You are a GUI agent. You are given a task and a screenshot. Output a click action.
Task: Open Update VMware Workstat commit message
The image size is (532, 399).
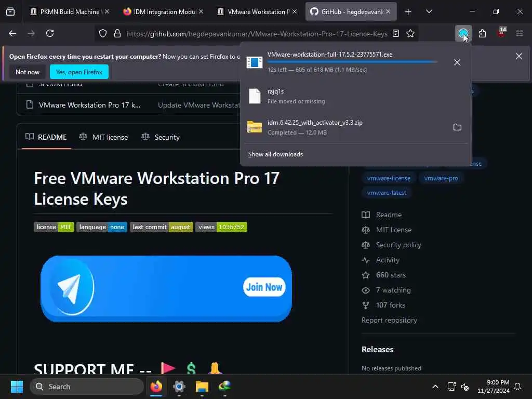pyautogui.click(x=199, y=105)
